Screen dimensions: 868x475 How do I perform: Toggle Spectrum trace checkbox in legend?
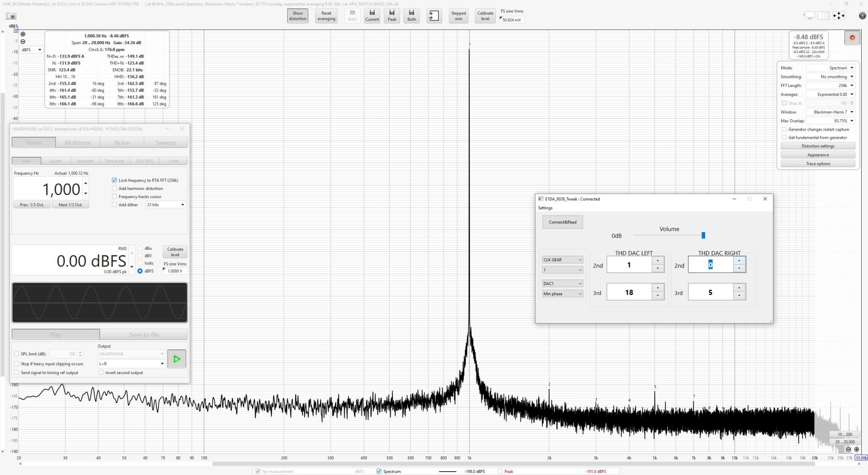[x=379, y=471]
